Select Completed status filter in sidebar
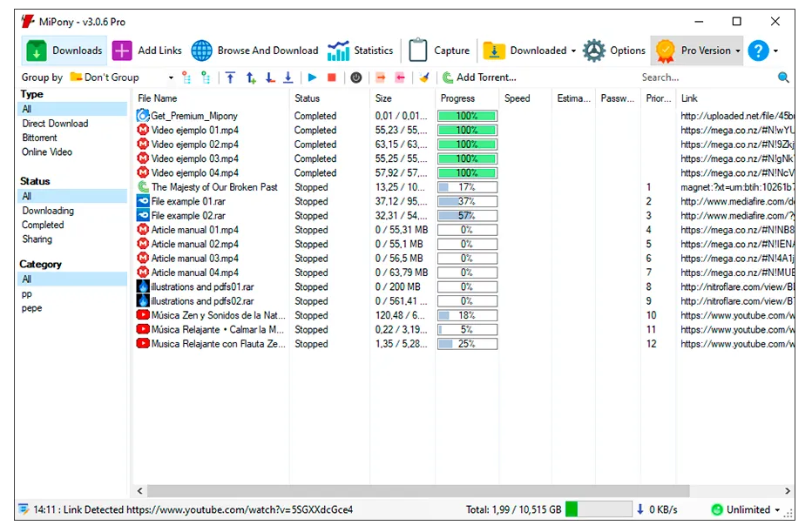The height and width of the screenshot is (532, 812). tap(43, 226)
